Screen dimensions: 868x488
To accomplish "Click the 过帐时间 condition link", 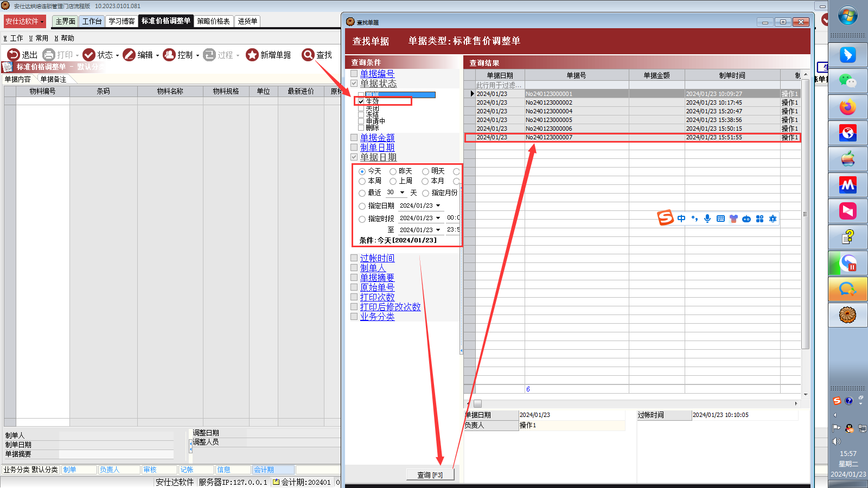I will [377, 259].
